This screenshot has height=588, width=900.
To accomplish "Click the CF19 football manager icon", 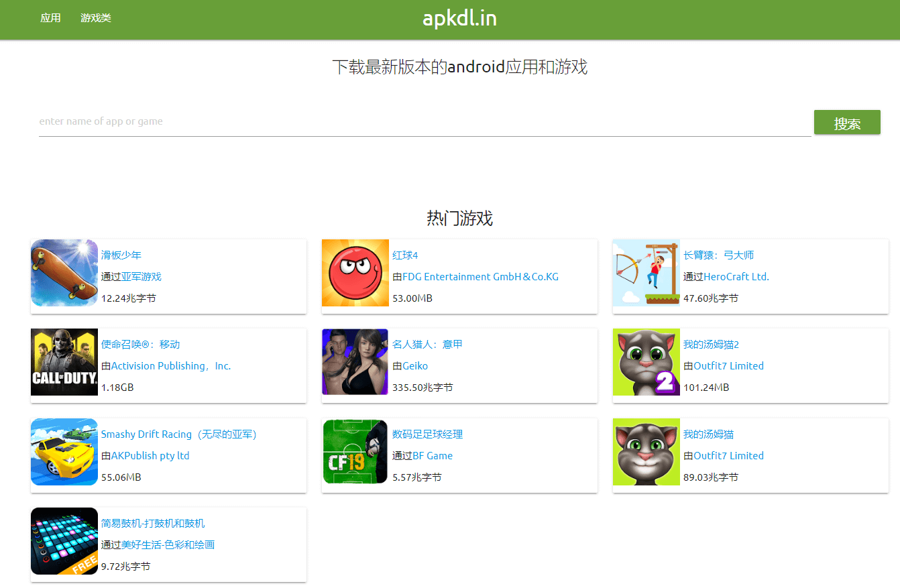I will 355,452.
